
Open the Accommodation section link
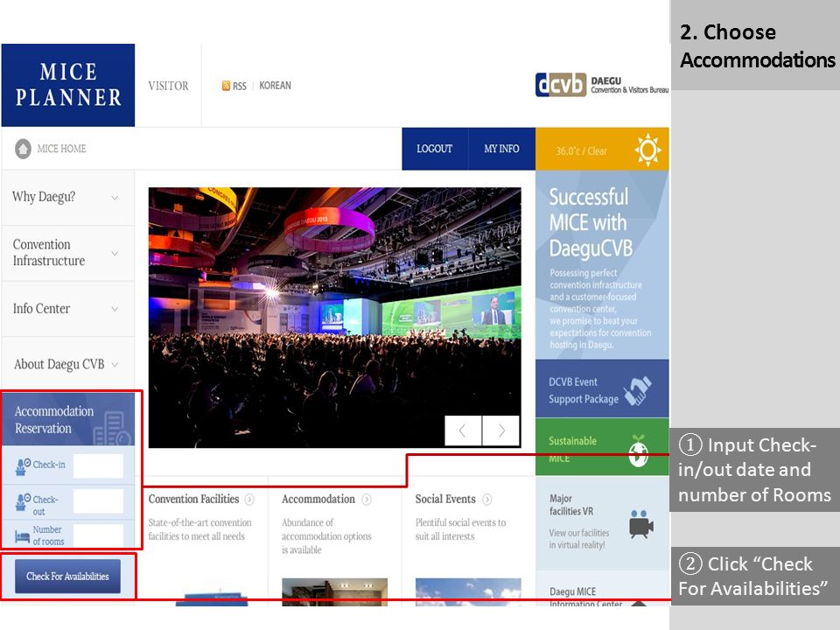pyautogui.click(x=318, y=500)
